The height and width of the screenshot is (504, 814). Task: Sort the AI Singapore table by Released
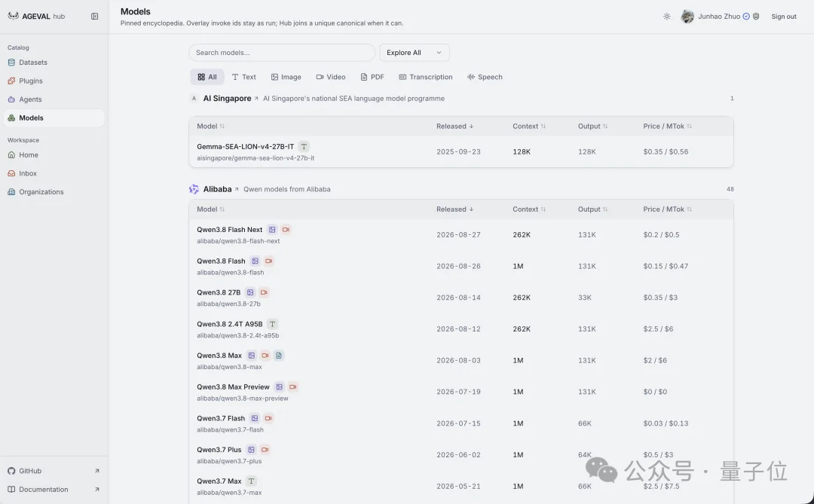coord(454,126)
